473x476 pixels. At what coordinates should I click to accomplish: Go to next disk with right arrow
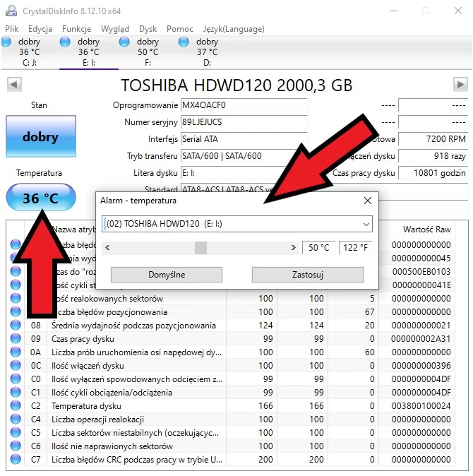460,84
